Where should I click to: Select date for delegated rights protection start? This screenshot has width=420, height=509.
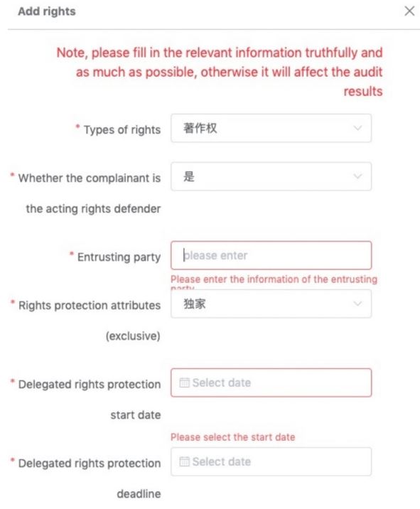coord(271,382)
